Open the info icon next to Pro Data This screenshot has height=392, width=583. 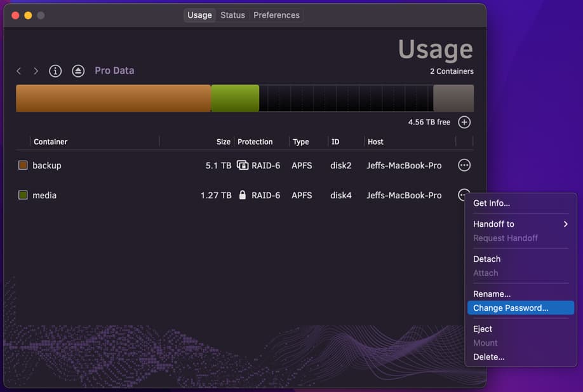coord(55,71)
